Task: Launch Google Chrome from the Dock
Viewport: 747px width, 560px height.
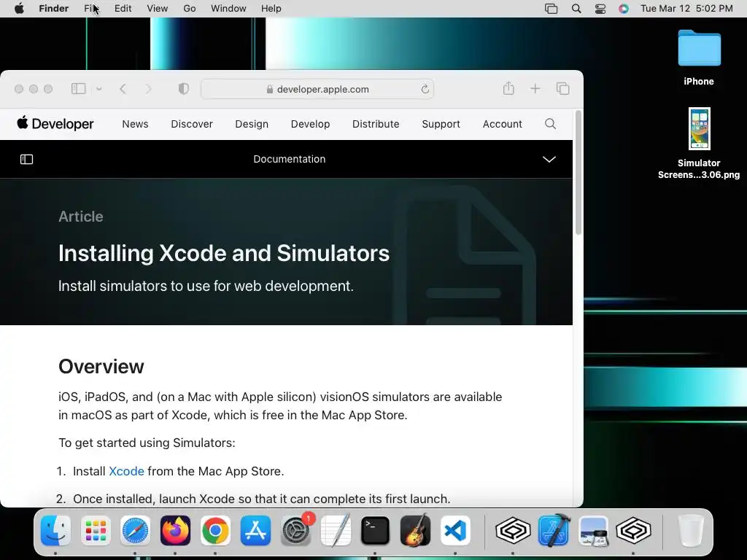Action: point(215,530)
